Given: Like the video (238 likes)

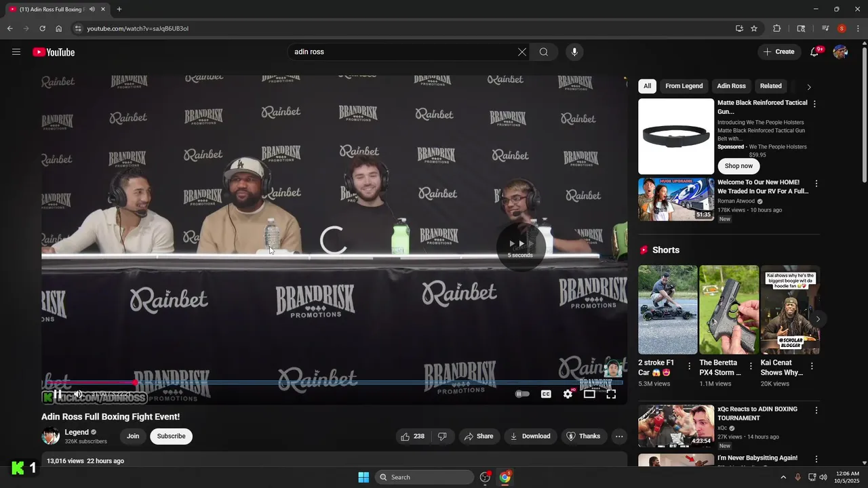Looking at the screenshot, I should click(x=412, y=436).
